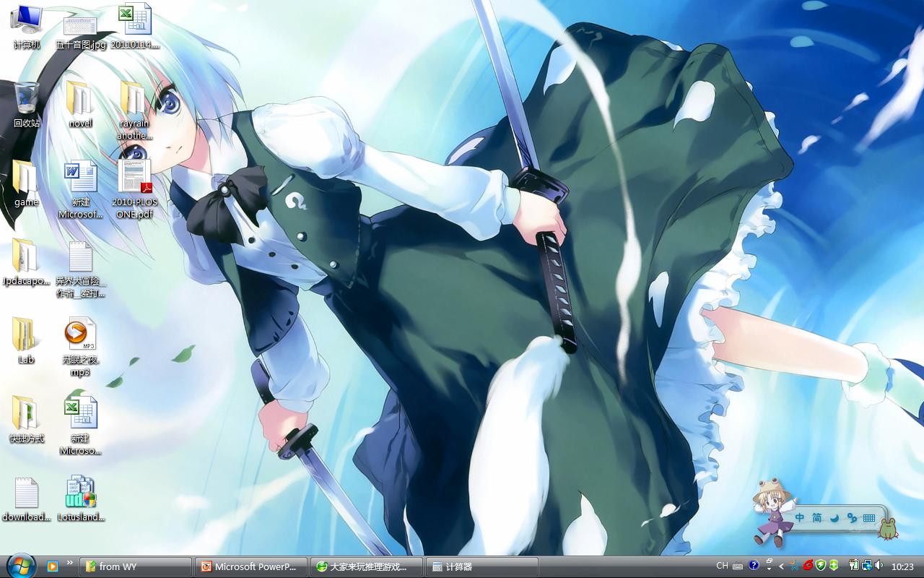Viewport: 924px width, 578px height.
Task: Click the CH input language indicator
Action: click(x=722, y=566)
